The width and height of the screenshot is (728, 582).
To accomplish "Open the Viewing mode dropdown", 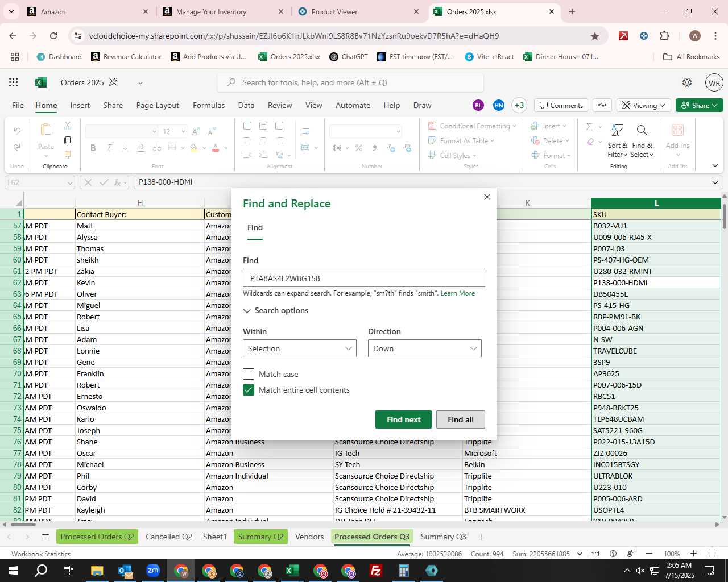I will click(x=643, y=105).
